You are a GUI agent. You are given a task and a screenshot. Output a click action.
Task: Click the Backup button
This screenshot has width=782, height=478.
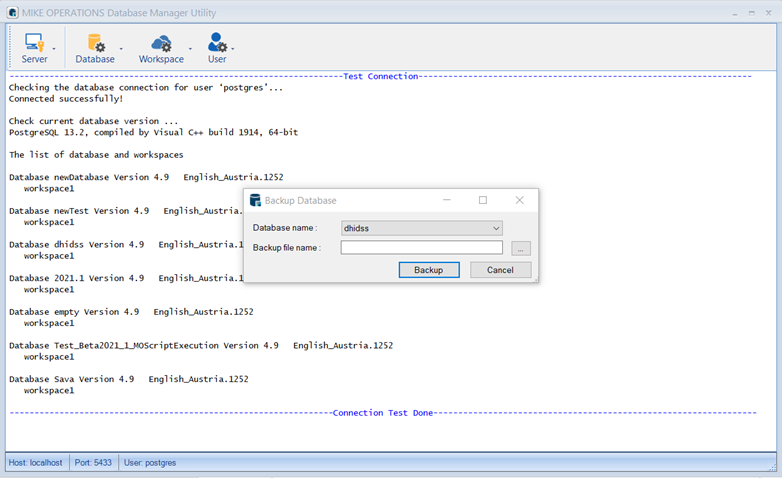[429, 270]
